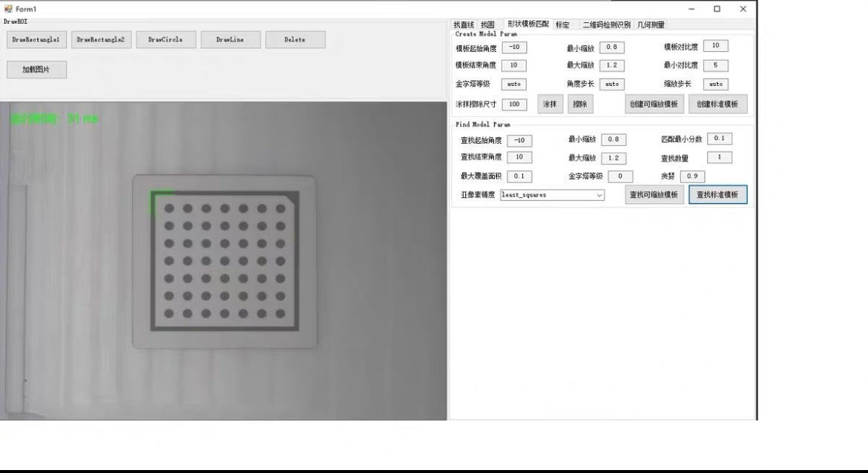Click the 模板对比度 label
868x473 pixels.
tap(681, 47)
